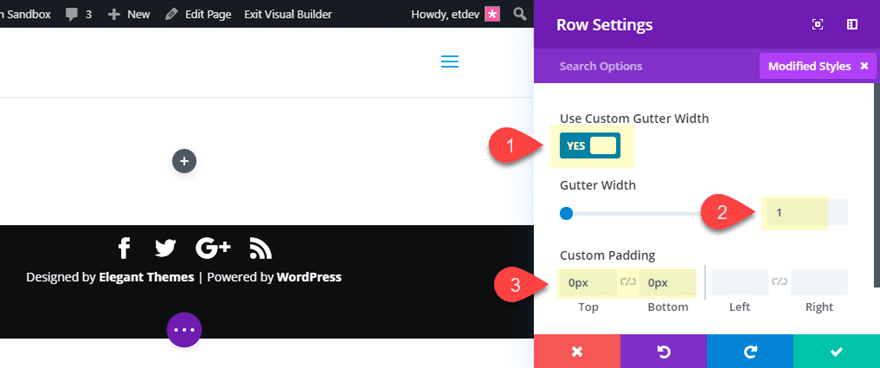Edit the Bottom custom padding field
This screenshot has height=368, width=880.
(668, 283)
